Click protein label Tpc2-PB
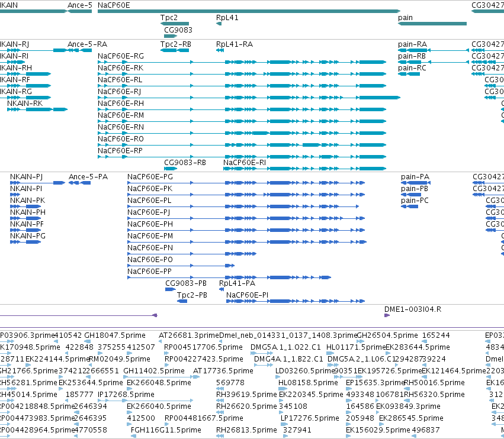 [x=192, y=295]
